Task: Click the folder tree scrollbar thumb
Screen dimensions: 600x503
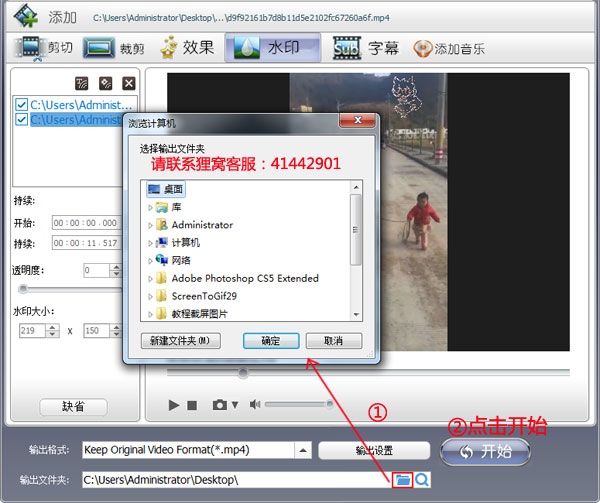Action: pyautogui.click(x=356, y=230)
